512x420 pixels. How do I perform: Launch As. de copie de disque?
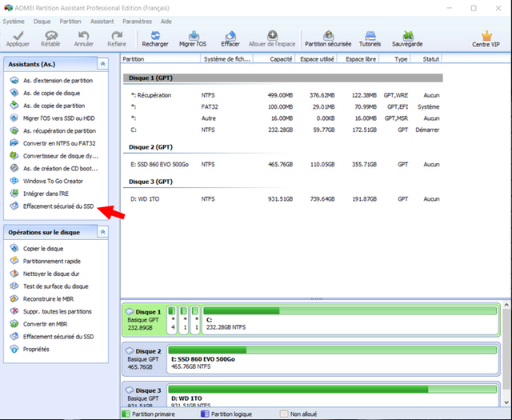click(x=51, y=93)
